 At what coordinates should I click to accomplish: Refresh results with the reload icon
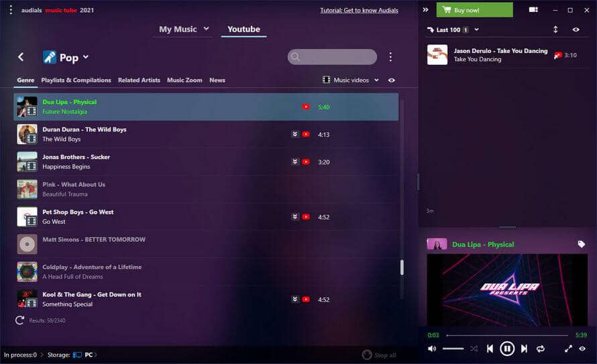point(20,320)
